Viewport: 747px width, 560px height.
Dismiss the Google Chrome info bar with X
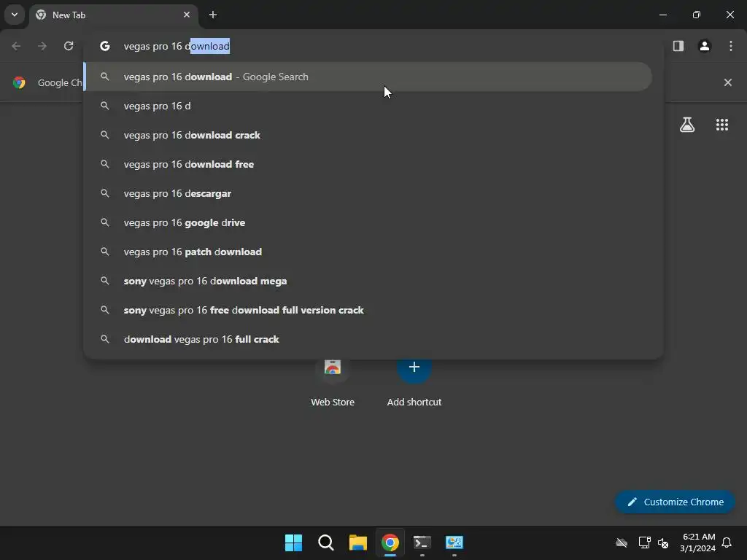(x=728, y=82)
